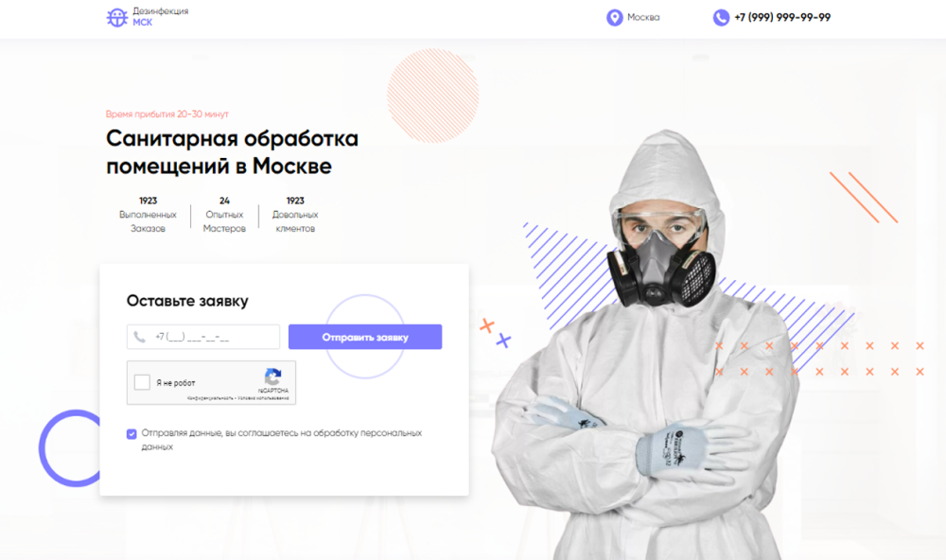
Task: Open the reCAPTCHA Конфиденциальность link
Action: click(x=210, y=398)
